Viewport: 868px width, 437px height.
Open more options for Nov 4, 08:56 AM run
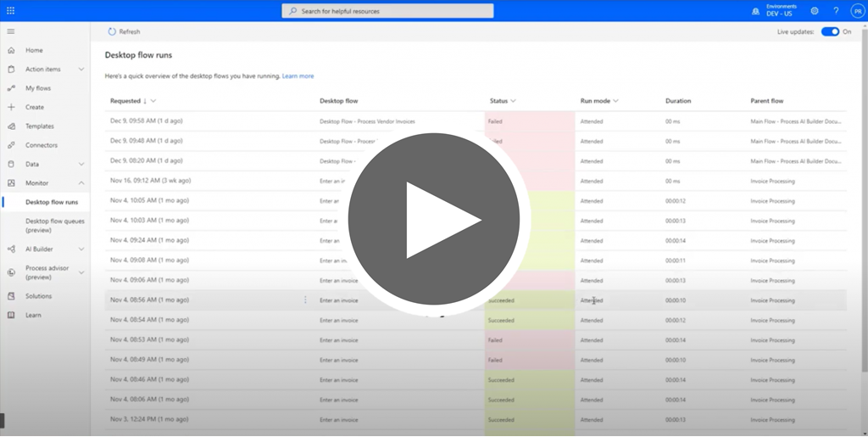coord(305,300)
